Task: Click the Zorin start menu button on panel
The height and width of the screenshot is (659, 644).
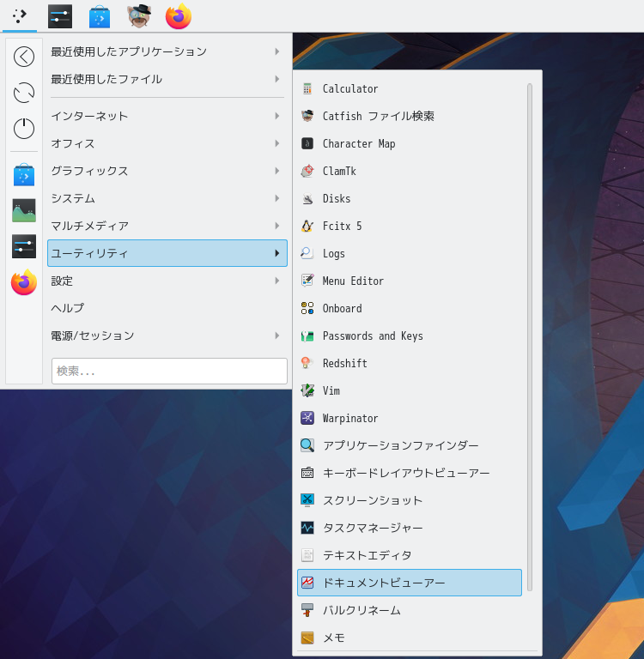Action: pos(20,16)
